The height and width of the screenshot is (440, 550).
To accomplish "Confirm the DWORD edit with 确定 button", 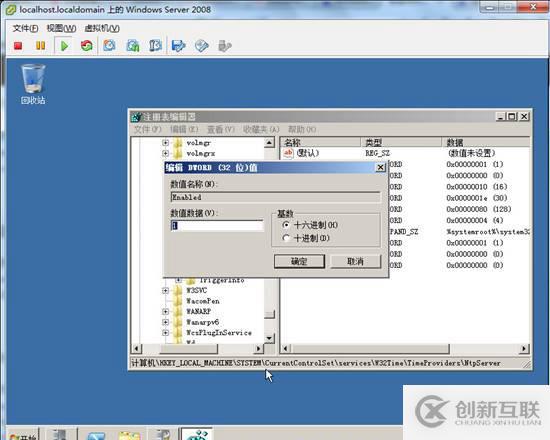I will click(299, 261).
